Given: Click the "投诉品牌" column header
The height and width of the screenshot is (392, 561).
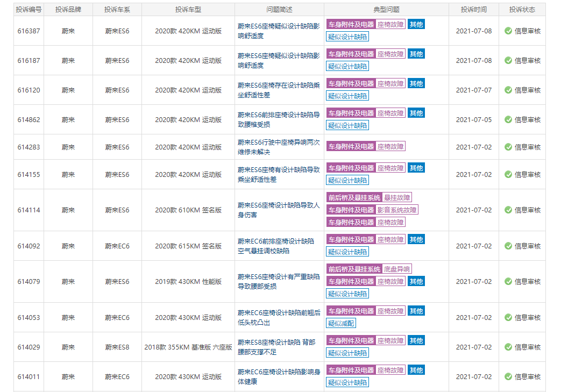Looking at the screenshot, I should (x=68, y=10).
